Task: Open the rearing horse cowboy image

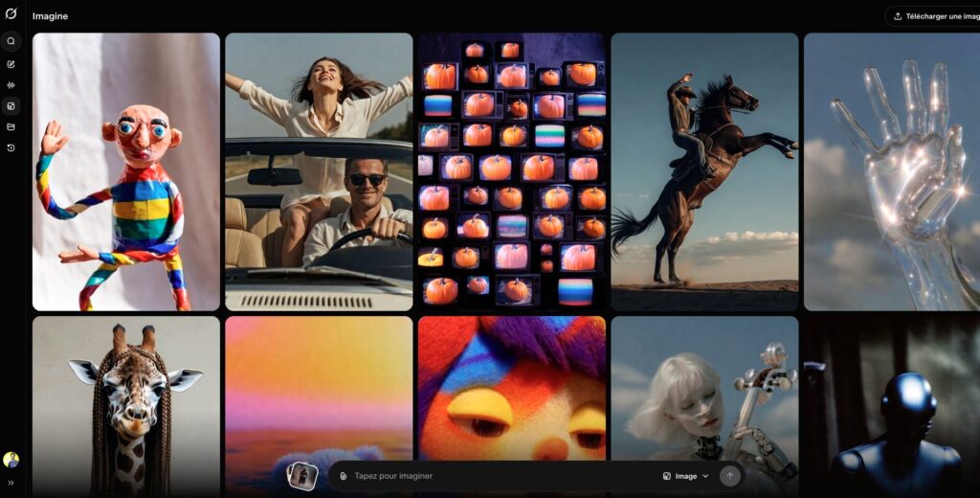Action: [704, 172]
